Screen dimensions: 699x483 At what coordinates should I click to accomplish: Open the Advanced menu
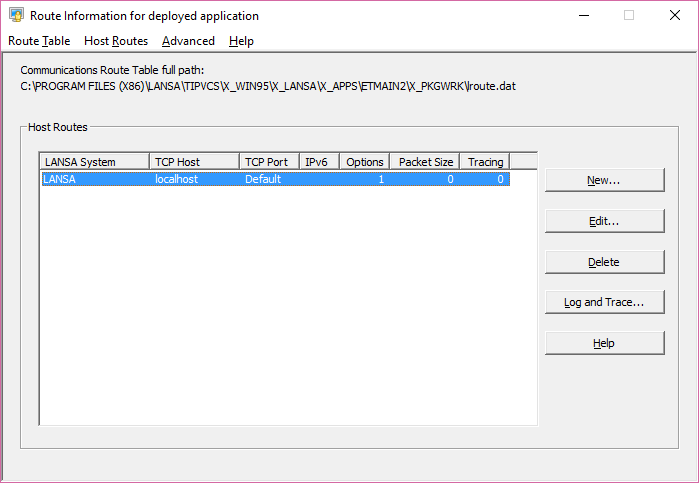[188, 41]
